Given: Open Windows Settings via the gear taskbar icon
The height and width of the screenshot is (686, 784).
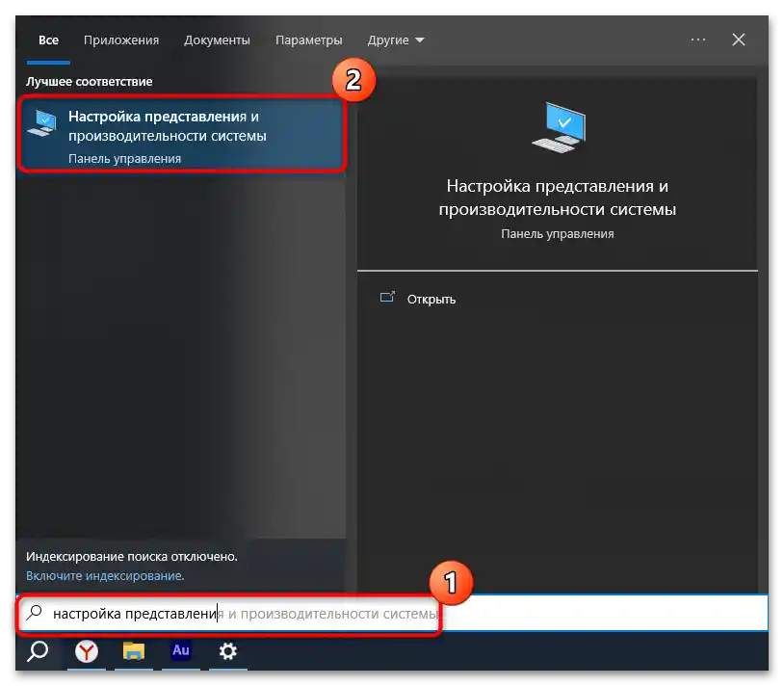Looking at the screenshot, I should tap(227, 652).
